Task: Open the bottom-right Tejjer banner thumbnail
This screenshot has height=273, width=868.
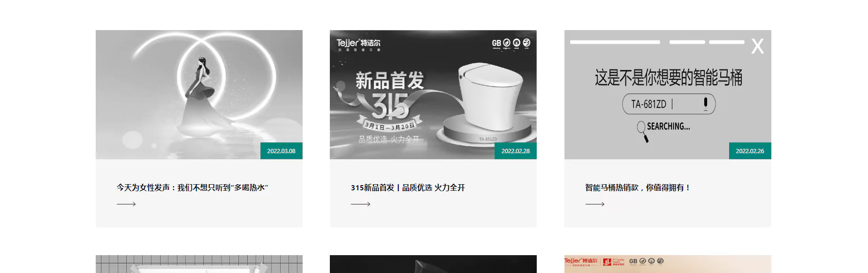Action: (668, 264)
